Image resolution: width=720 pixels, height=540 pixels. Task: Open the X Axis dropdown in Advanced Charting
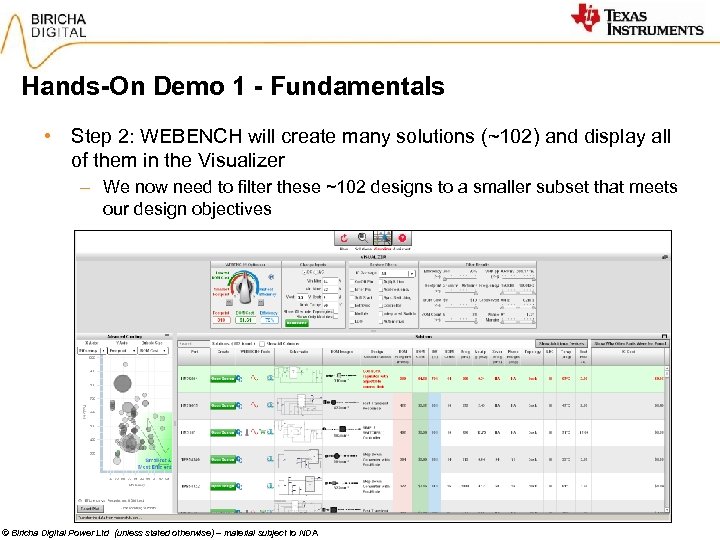[x=92, y=350]
